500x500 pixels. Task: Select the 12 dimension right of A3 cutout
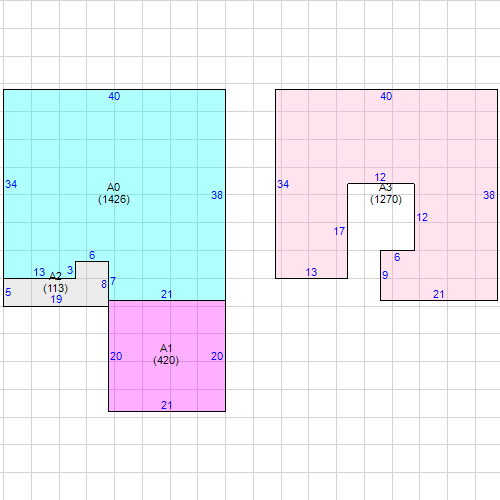422,217
